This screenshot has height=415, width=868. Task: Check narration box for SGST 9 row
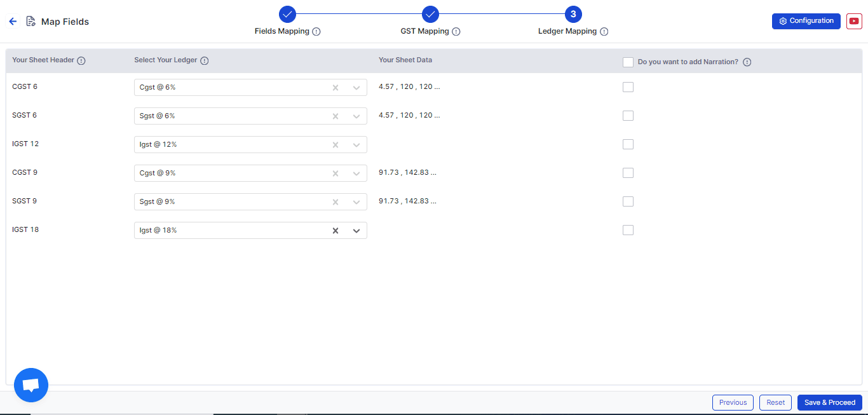(628, 201)
